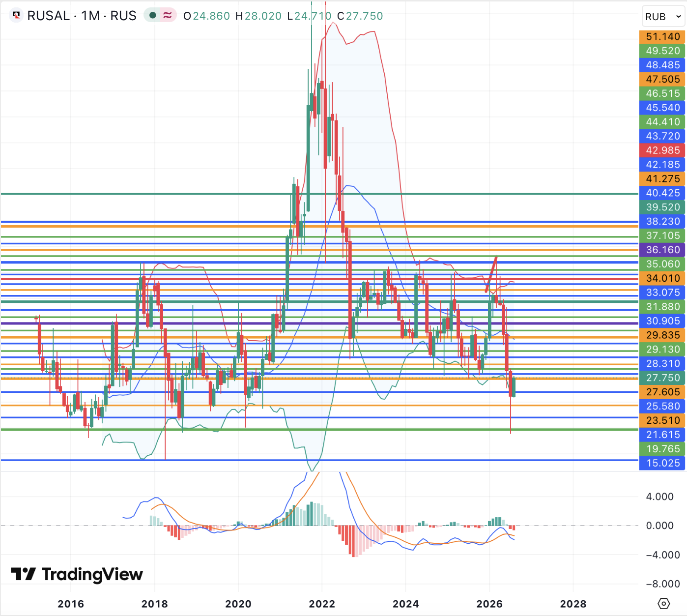Screen dimensions: 687x616
Task: Select the 35.060 price label
Action: (x=662, y=265)
